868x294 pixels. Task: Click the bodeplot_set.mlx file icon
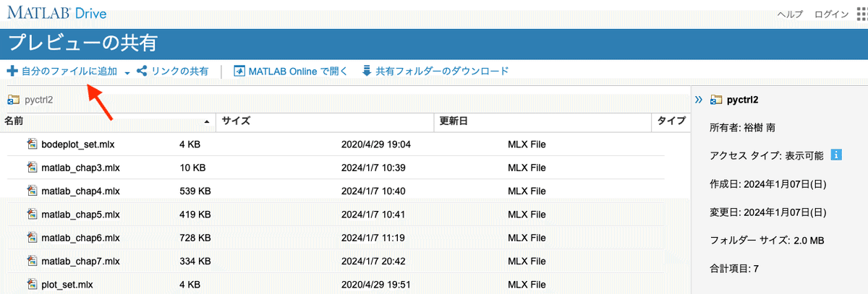point(32,144)
